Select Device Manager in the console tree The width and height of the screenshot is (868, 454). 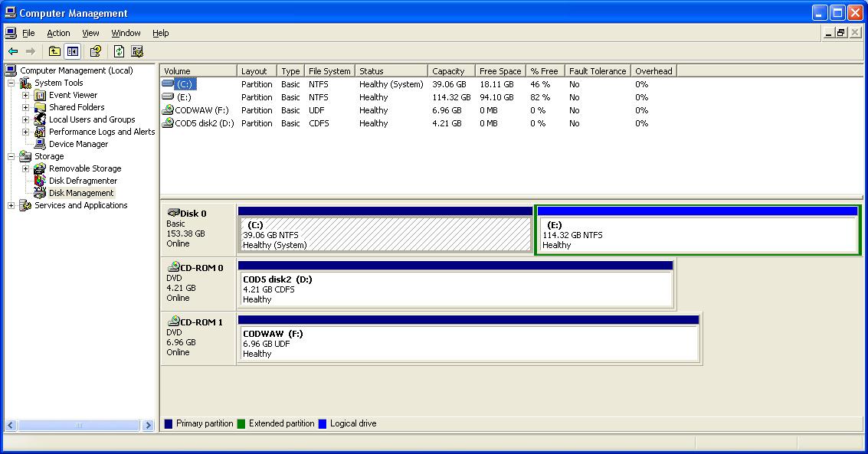(78, 144)
